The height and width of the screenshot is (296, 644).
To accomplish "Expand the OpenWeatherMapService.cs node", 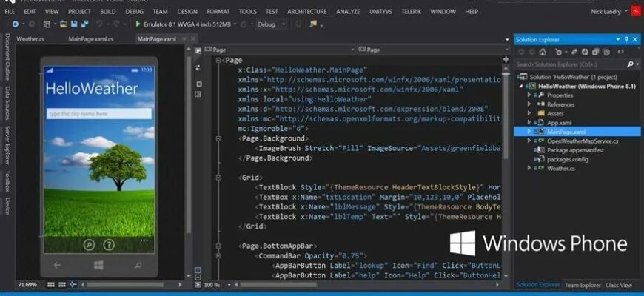I will coord(529,141).
